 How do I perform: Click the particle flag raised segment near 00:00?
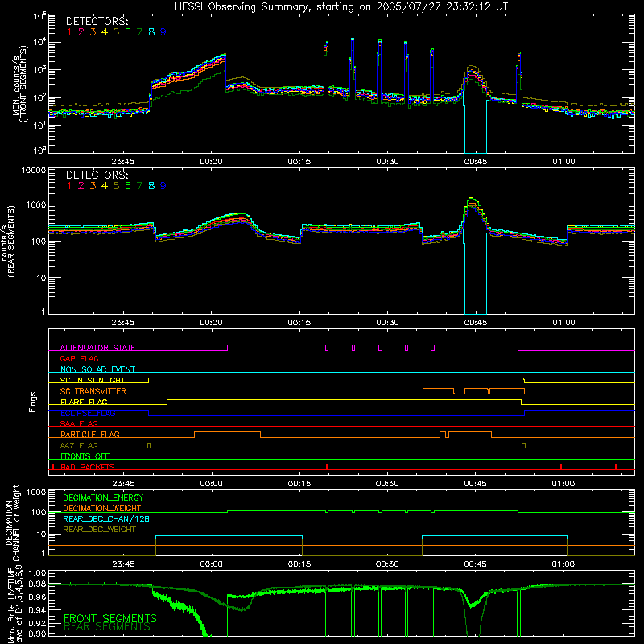click(x=227, y=432)
